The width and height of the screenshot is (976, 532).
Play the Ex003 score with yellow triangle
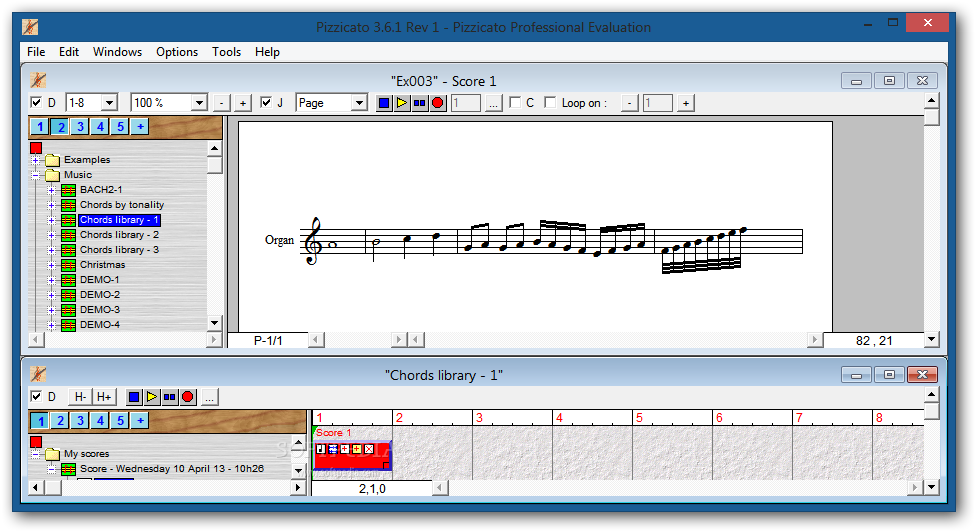[x=402, y=103]
